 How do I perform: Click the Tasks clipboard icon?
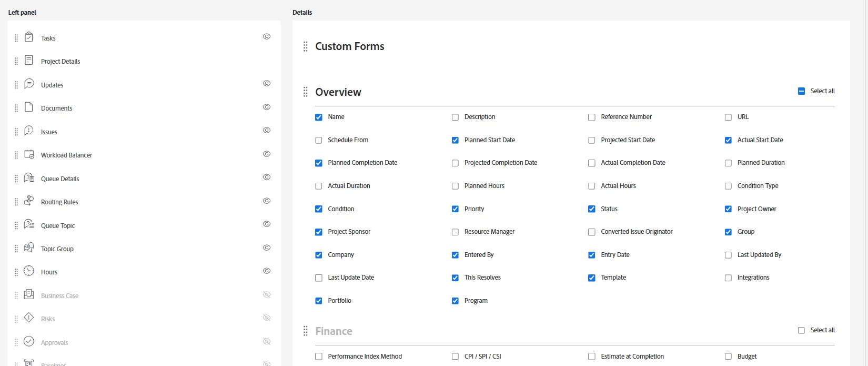pyautogui.click(x=29, y=37)
